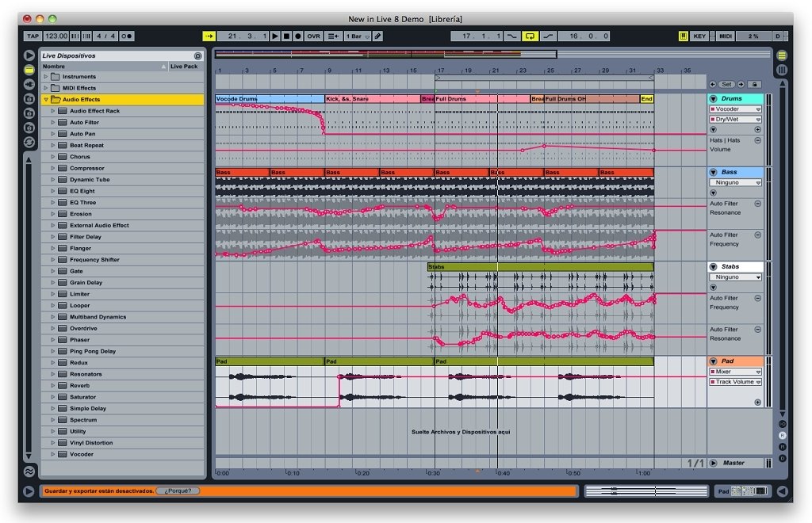Open the Plug-in Device browser icon

click(29, 84)
